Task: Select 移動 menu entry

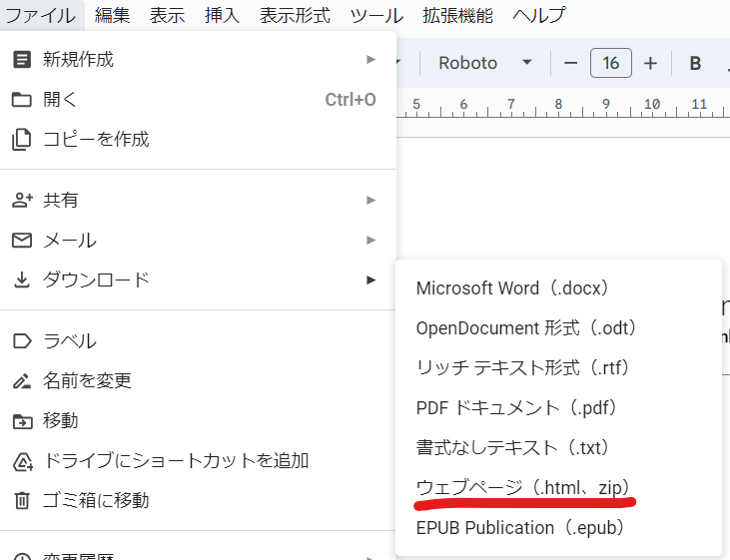Action: point(198,421)
